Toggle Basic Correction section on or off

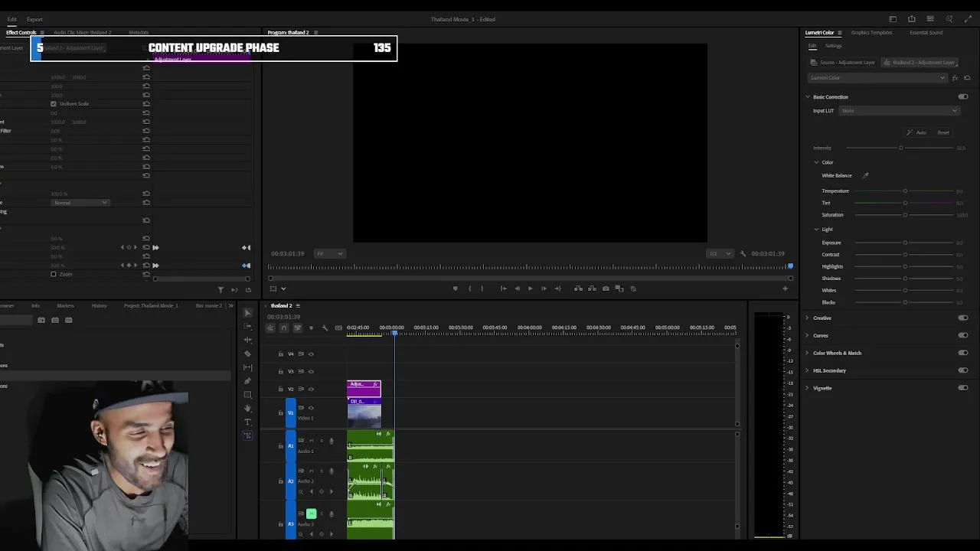(x=963, y=97)
